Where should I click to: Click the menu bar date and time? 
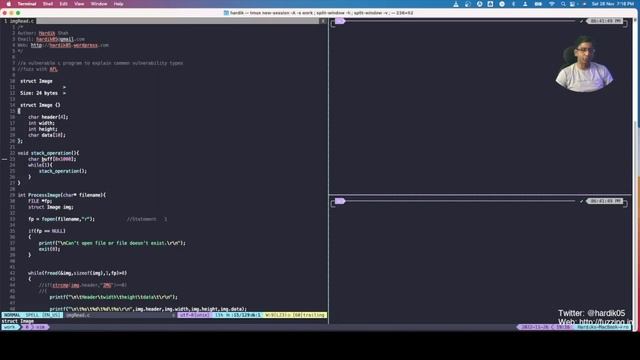(x=613, y=4)
